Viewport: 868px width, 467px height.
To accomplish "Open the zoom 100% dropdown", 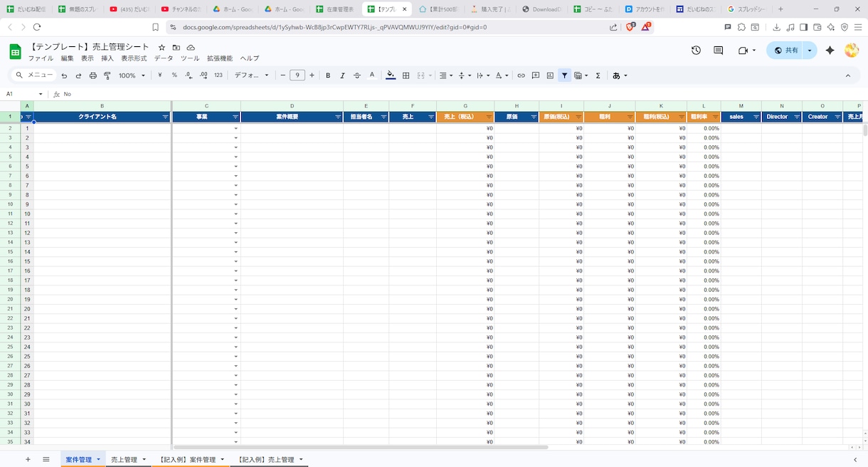I will (132, 75).
